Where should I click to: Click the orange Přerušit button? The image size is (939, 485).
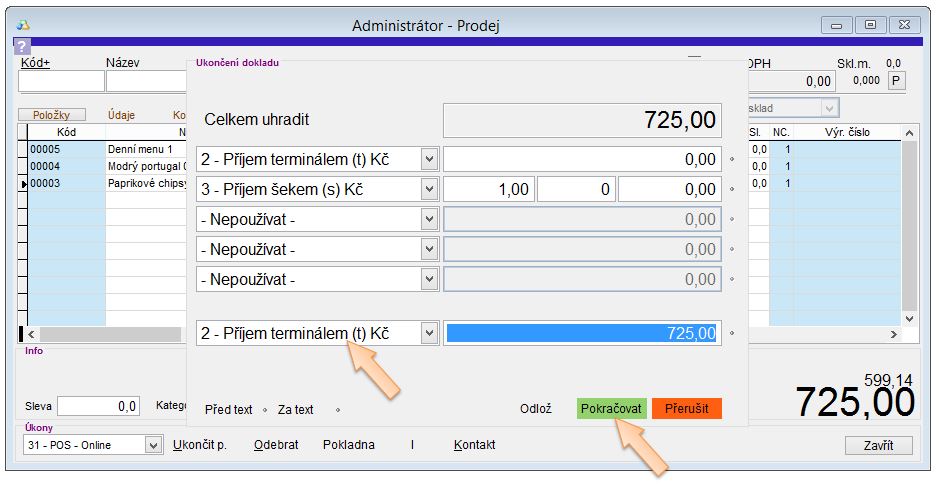point(686,409)
